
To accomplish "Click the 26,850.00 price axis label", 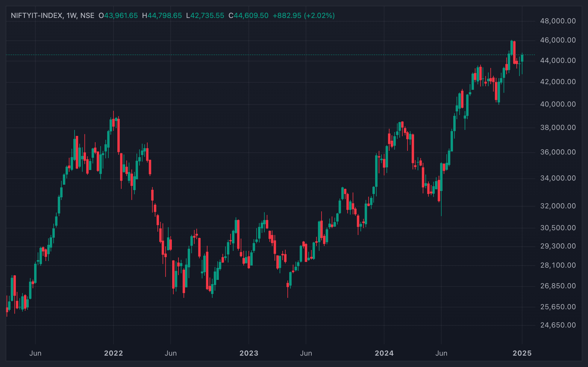I will (558, 286).
